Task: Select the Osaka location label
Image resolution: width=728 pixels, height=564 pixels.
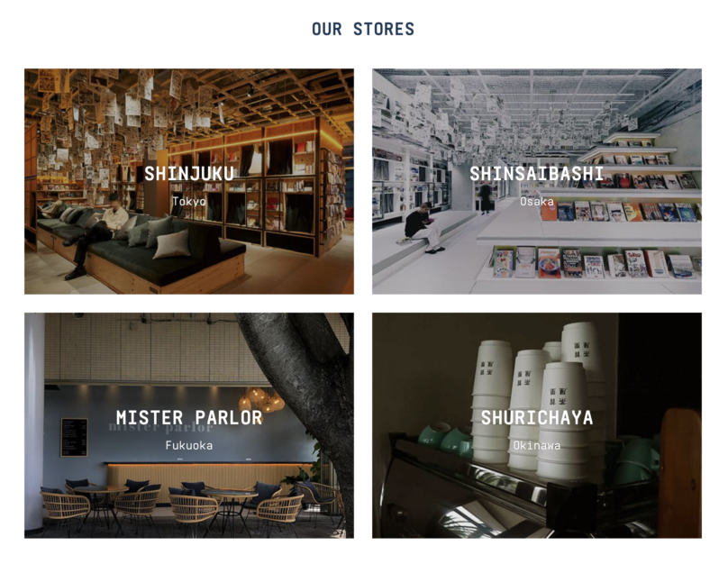Action: [x=537, y=202]
